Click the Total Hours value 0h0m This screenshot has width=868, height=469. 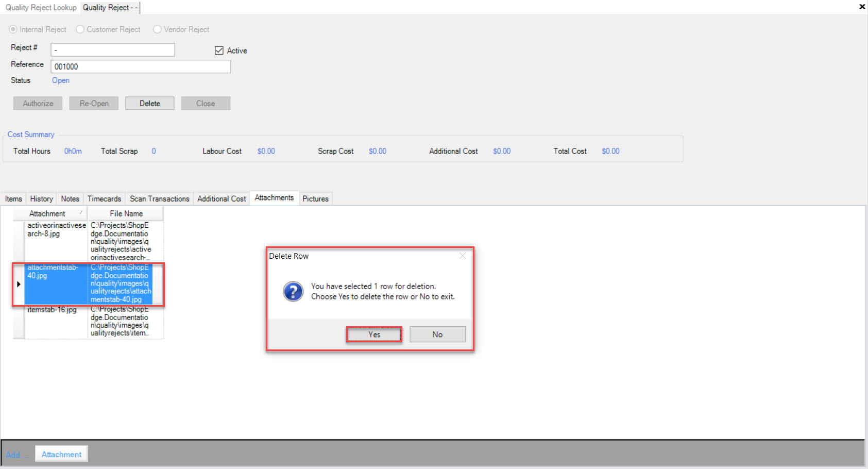pos(73,152)
